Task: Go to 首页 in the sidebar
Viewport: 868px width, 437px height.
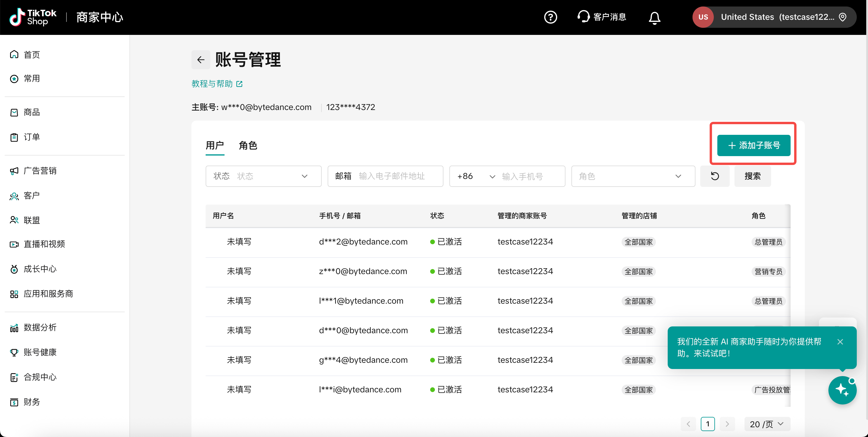Action: coord(32,55)
